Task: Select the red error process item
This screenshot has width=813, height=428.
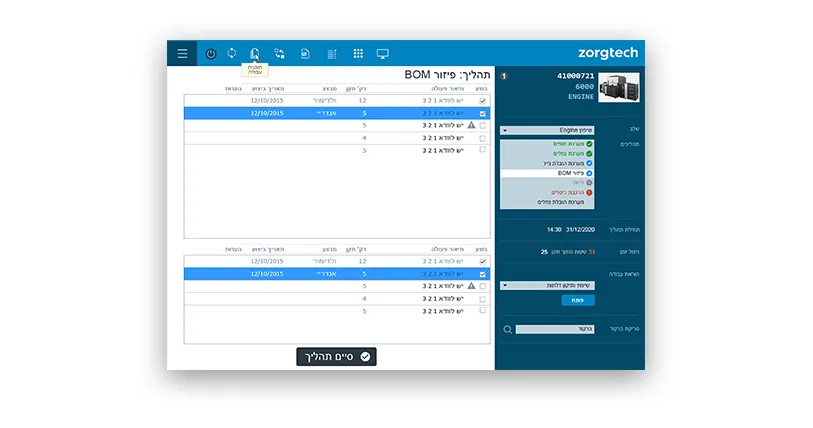Action: (x=547, y=192)
